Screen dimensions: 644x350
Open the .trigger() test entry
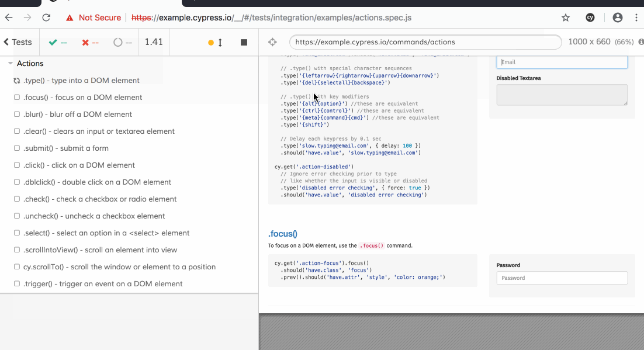[103, 284]
